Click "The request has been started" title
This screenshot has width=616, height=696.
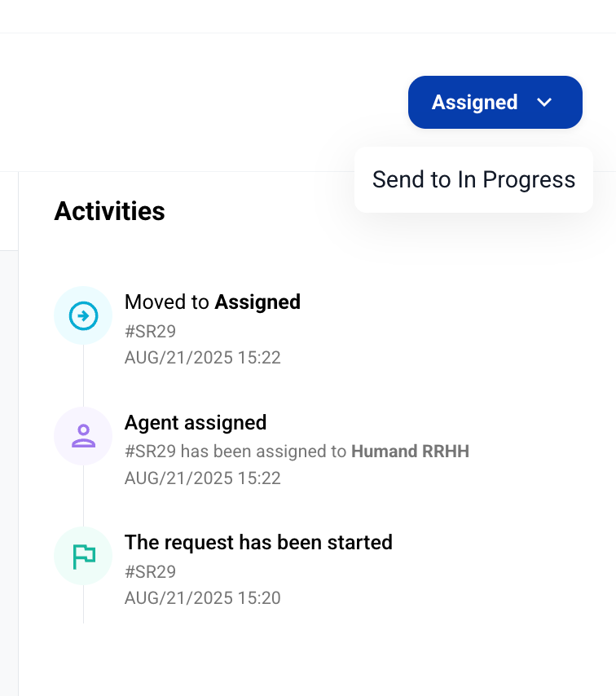(258, 543)
